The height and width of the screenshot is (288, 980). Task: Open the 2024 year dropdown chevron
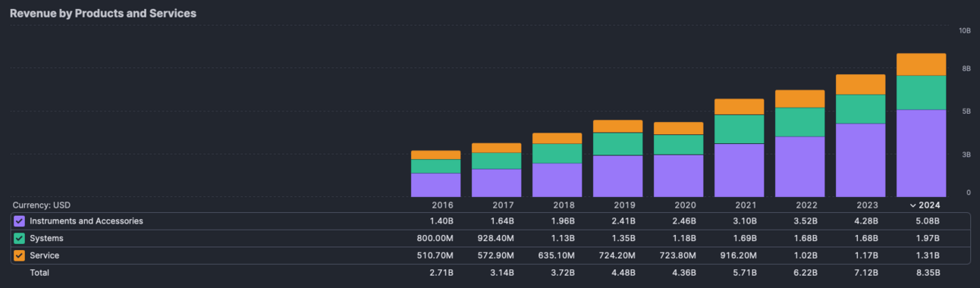coord(911,205)
